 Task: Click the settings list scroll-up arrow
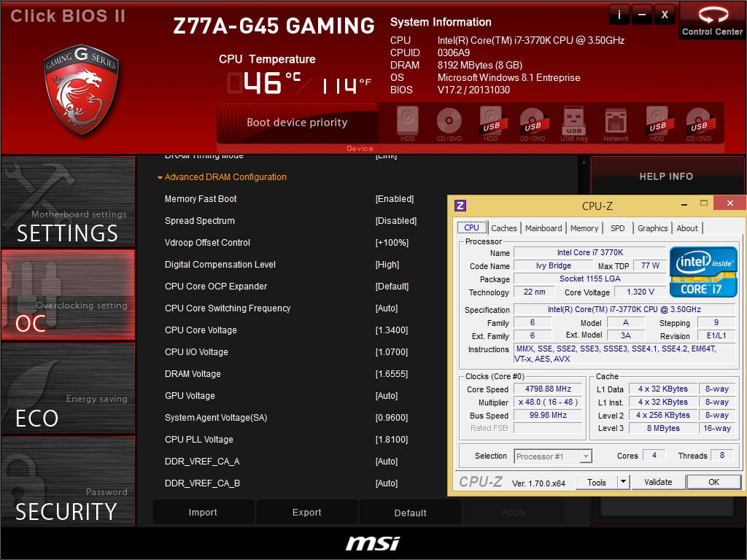click(584, 163)
